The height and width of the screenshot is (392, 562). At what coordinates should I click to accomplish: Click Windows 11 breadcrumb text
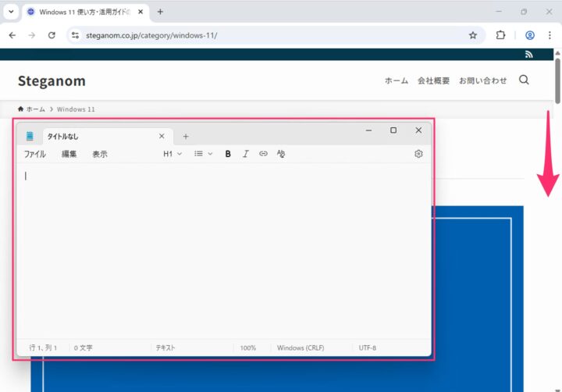click(76, 109)
